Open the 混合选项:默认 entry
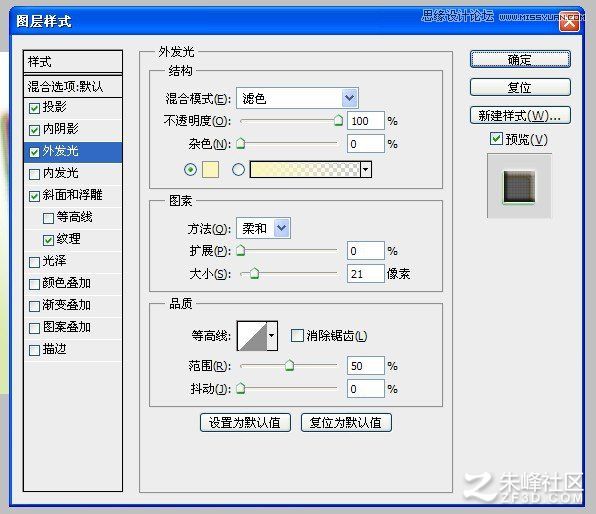This screenshot has width=596, height=514. 73,87
